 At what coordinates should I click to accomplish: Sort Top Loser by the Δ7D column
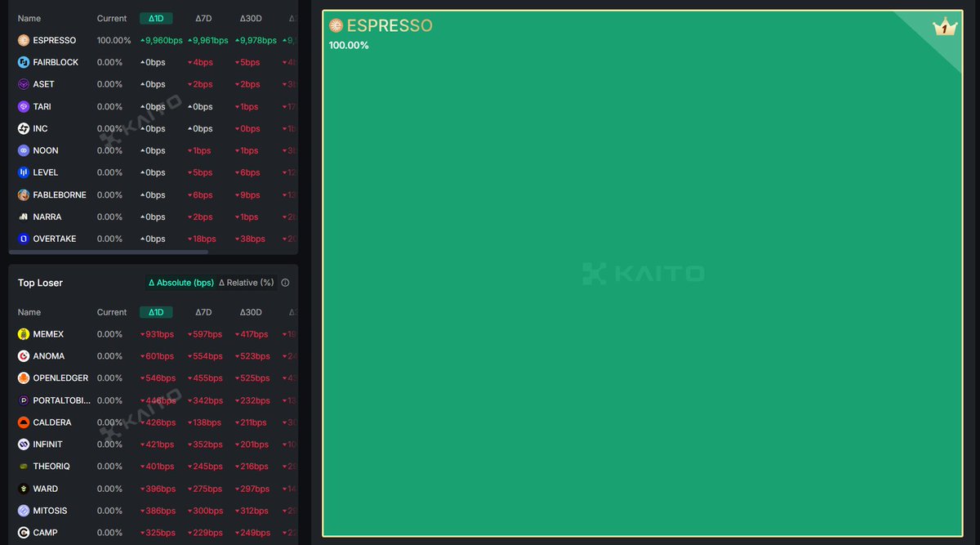tap(203, 312)
